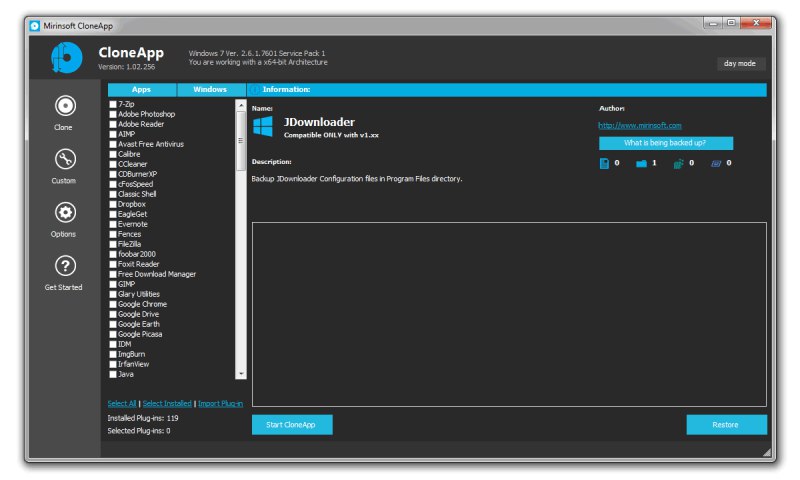
Task: Check the CCleaner checkbox
Action: click(113, 164)
